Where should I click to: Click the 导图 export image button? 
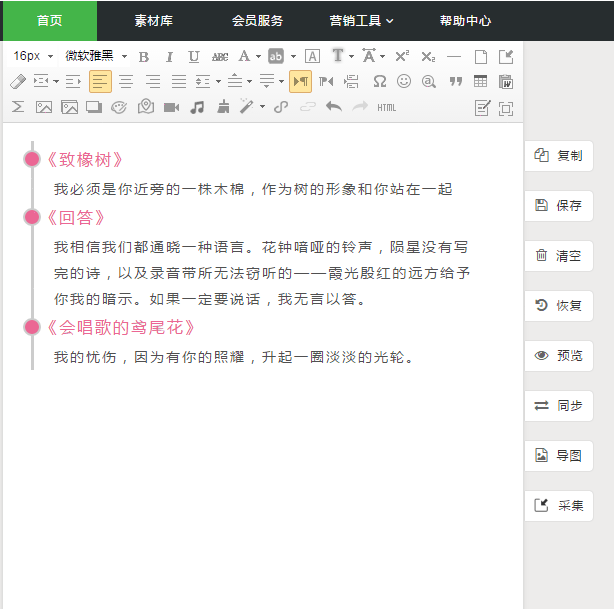(559, 456)
